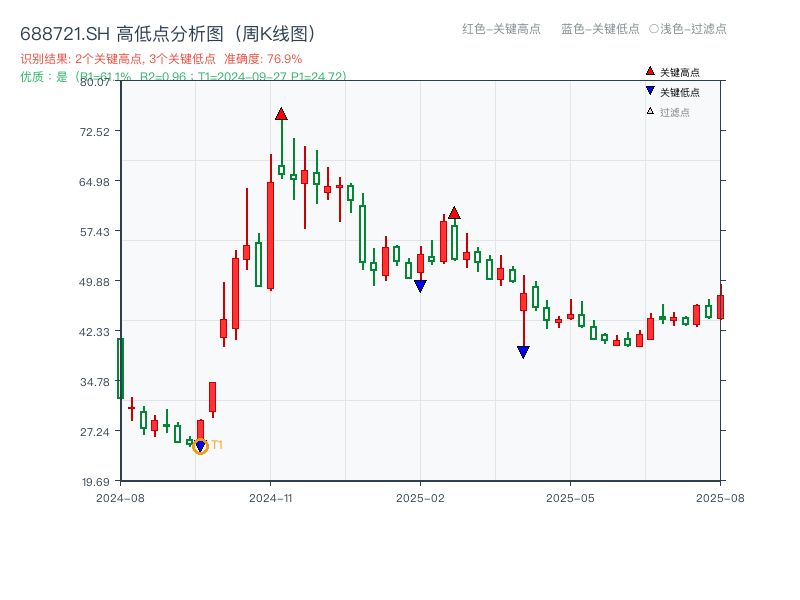Click the blue 关键低点 legend triangle icon

click(650, 90)
